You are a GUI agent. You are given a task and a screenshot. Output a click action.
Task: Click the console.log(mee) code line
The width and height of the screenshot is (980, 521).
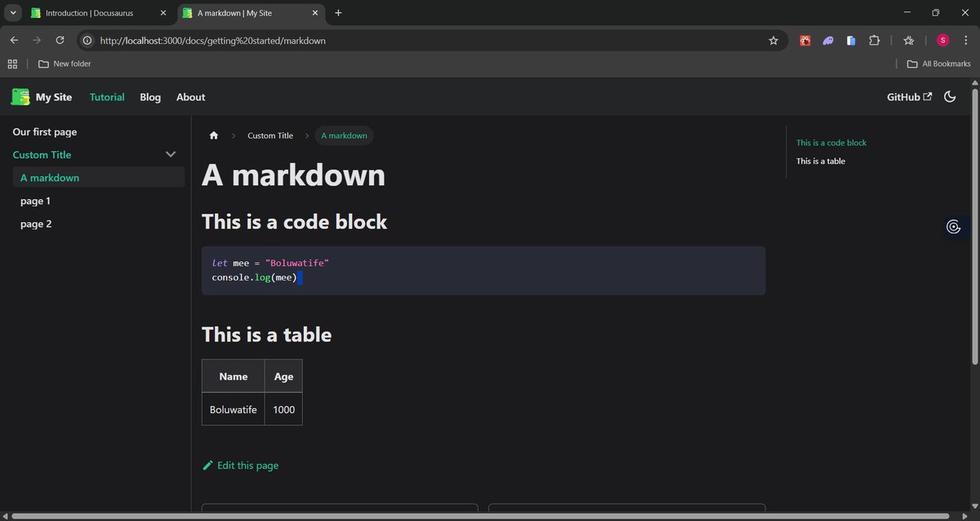(255, 278)
